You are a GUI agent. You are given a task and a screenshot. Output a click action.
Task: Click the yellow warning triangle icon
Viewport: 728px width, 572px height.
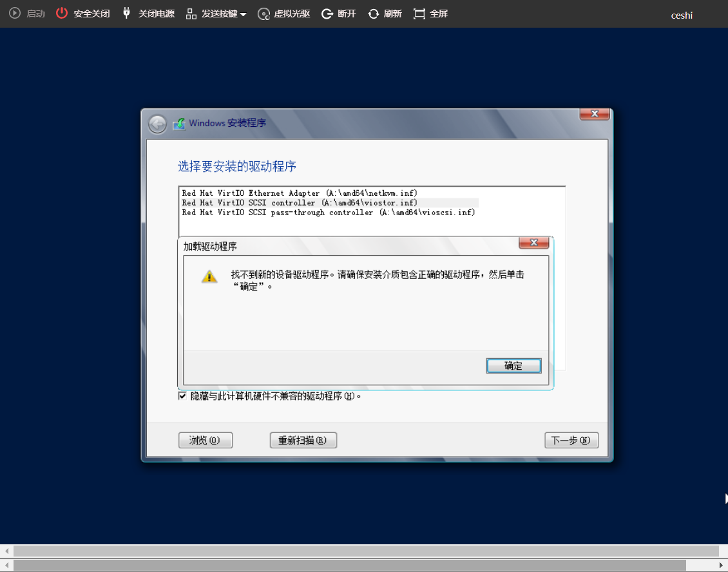coord(209,276)
